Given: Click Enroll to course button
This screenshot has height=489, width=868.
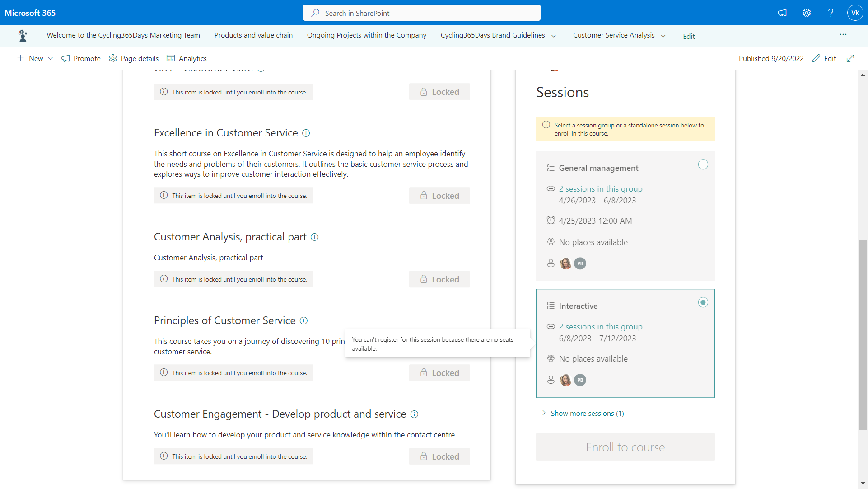Looking at the screenshot, I should 625,447.
